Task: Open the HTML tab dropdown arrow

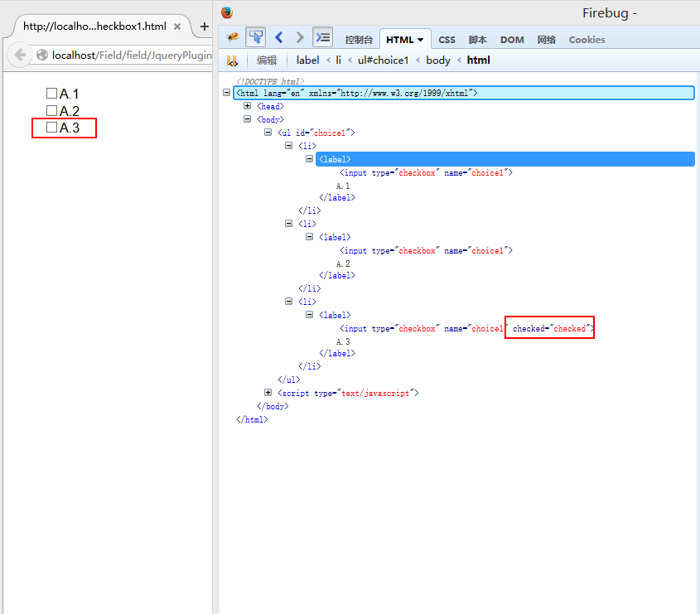Action: point(420,40)
